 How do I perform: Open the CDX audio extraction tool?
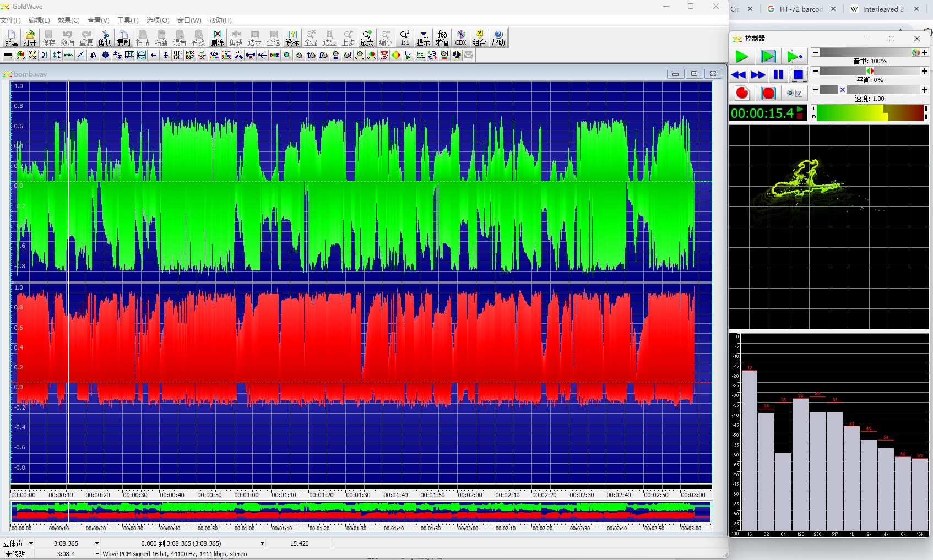click(461, 37)
